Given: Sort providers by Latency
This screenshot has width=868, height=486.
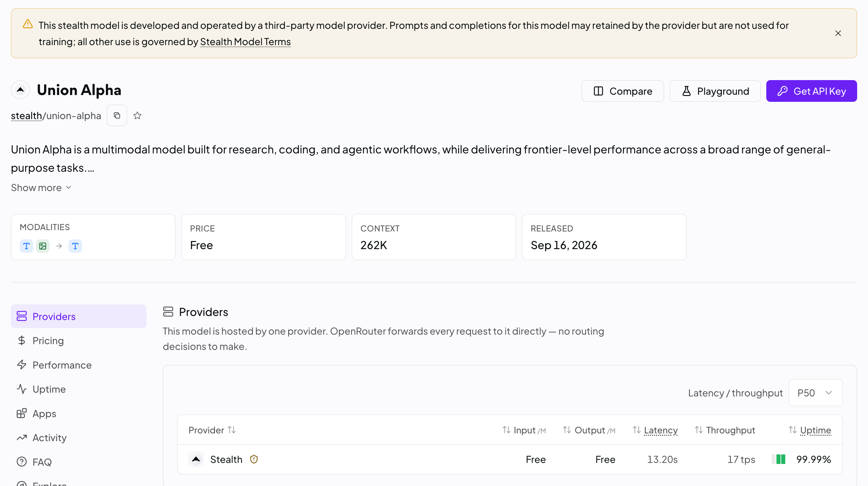Looking at the screenshot, I should pyautogui.click(x=655, y=430).
